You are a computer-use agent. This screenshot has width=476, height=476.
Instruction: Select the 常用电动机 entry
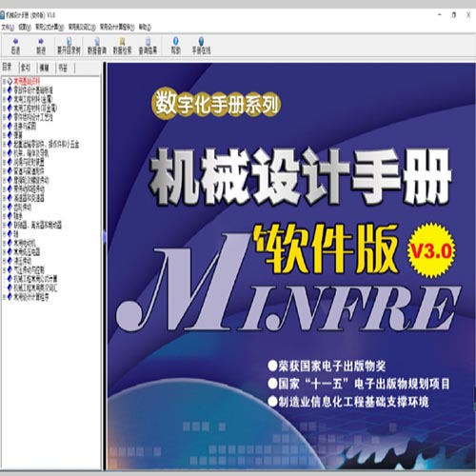25,243
